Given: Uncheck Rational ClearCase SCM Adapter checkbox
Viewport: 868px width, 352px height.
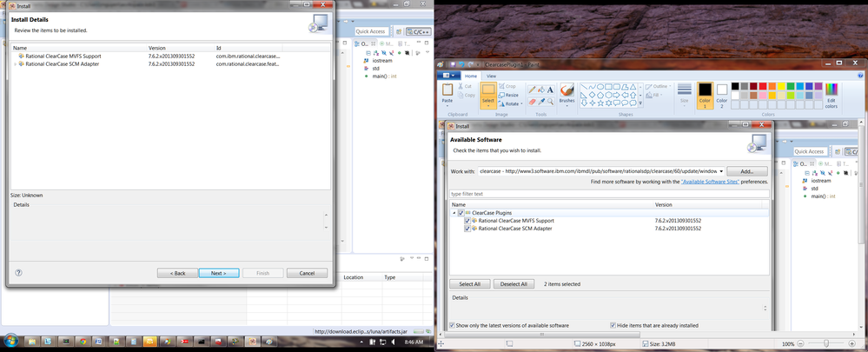Looking at the screenshot, I should click(467, 228).
